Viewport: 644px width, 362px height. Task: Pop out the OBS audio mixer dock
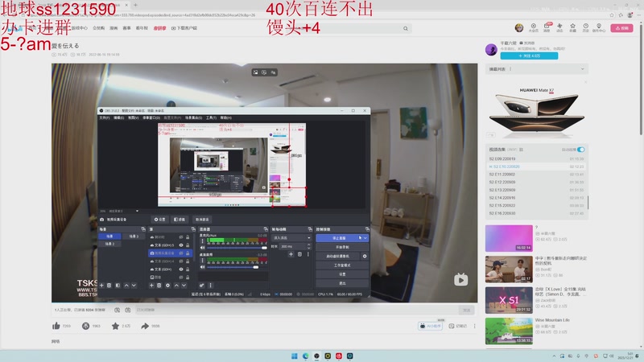pos(266,229)
